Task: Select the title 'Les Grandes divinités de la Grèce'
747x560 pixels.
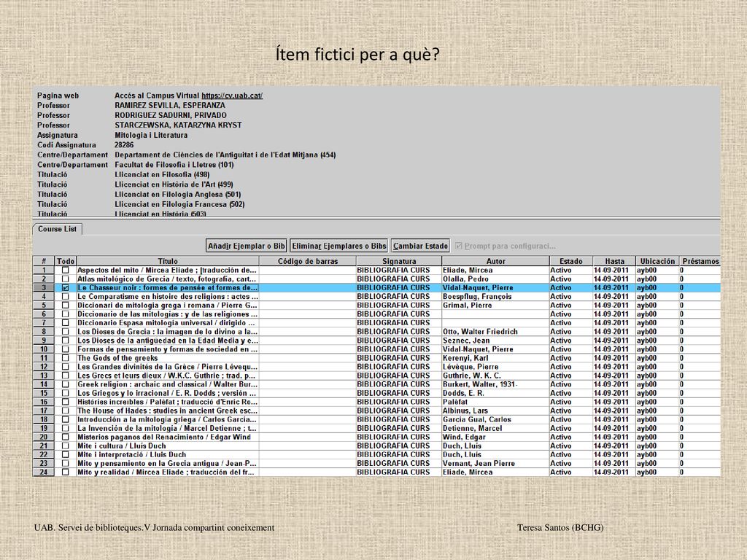Action: point(167,367)
